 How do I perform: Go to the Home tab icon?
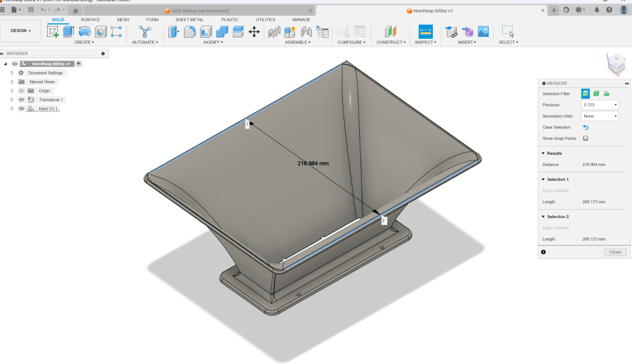75,11
